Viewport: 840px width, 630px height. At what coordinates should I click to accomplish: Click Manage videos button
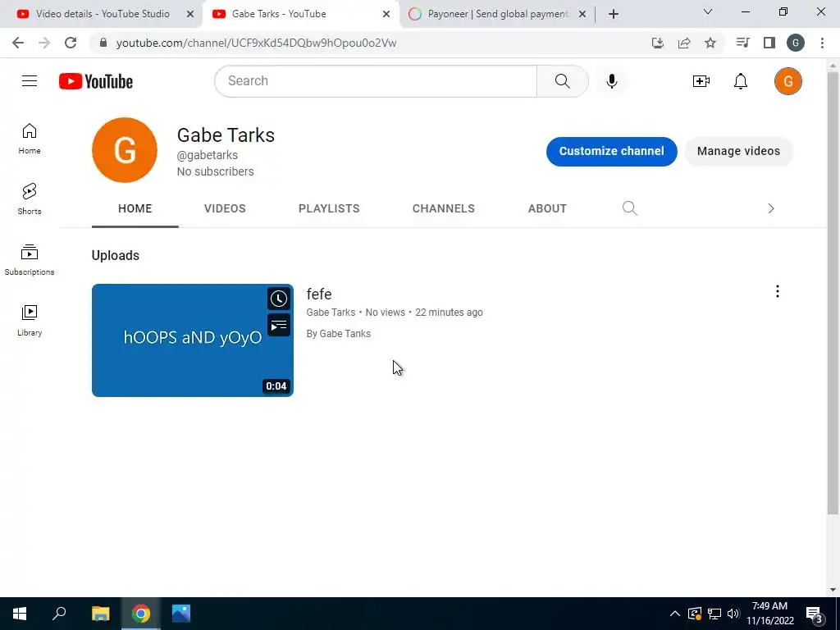(738, 151)
